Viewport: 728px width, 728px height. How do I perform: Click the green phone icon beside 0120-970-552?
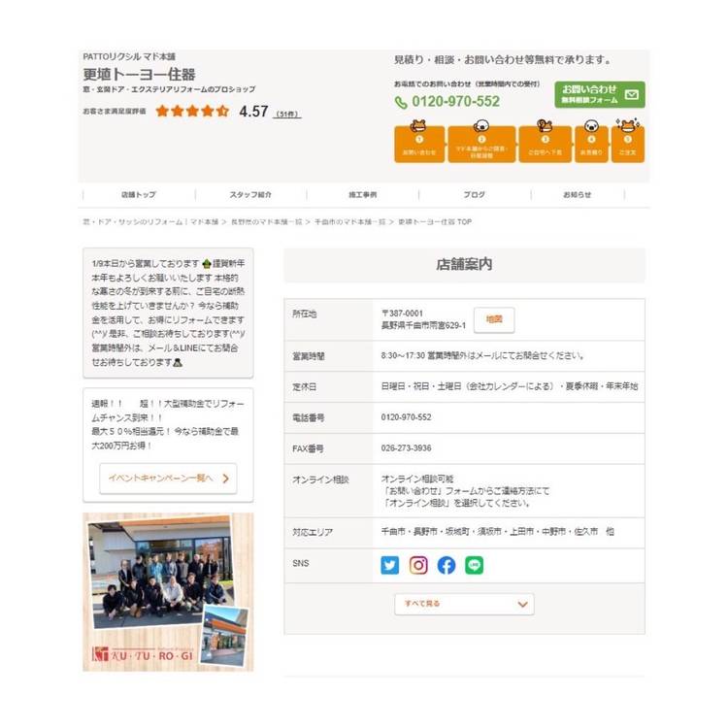point(401,102)
